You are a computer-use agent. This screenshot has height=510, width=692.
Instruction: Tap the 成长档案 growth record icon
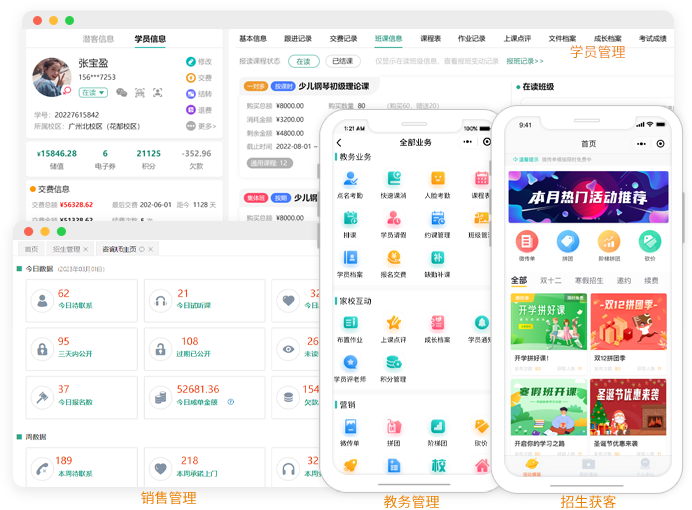[437, 323]
